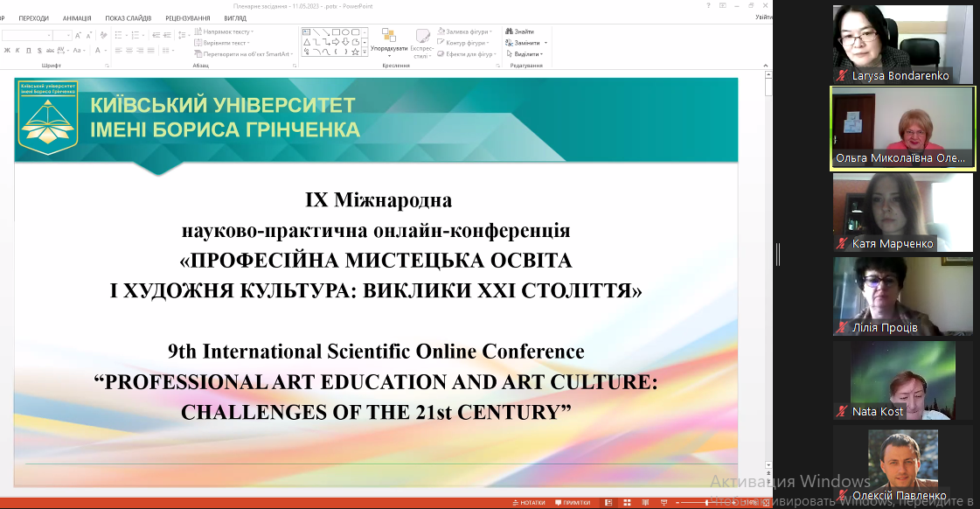
Task: Decrease the list indent level
Action: [x=156, y=36]
